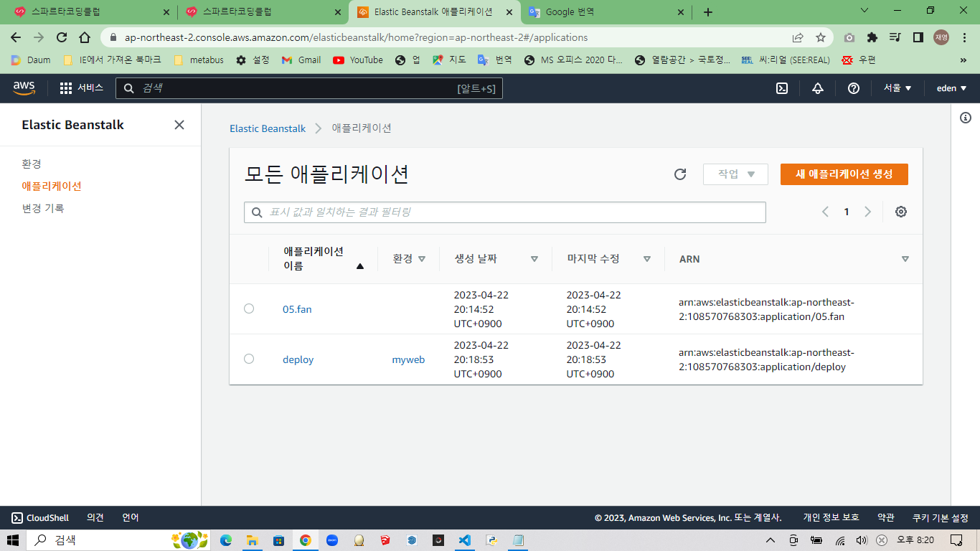Screen dimensions: 980x551
Task: Switch to the first 스파르타코딩클럽 tab
Action: click(x=93, y=12)
